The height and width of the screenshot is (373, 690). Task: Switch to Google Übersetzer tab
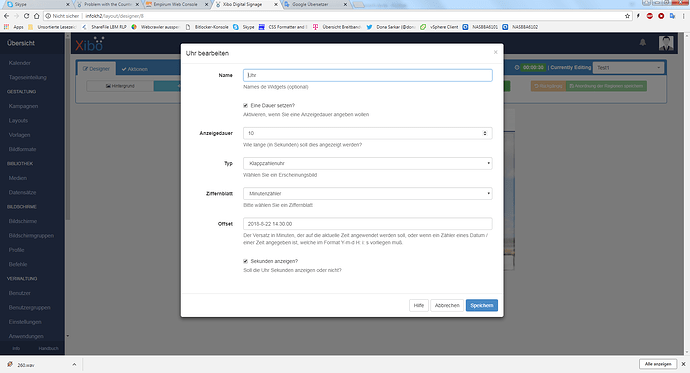pyautogui.click(x=314, y=4)
